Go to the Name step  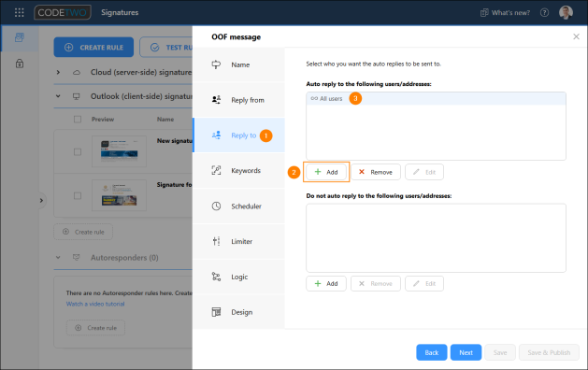239,64
